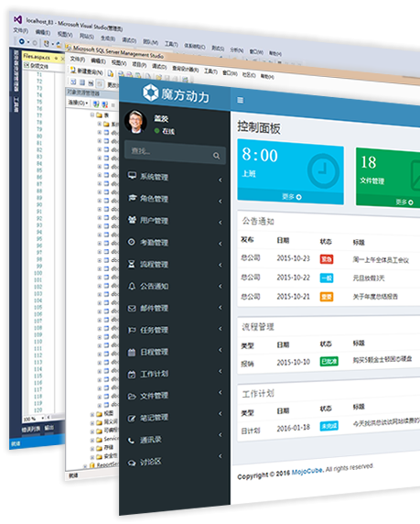Click the 讨论区 chat bubbles icon
The width and height of the screenshot is (420, 524).
click(x=132, y=463)
